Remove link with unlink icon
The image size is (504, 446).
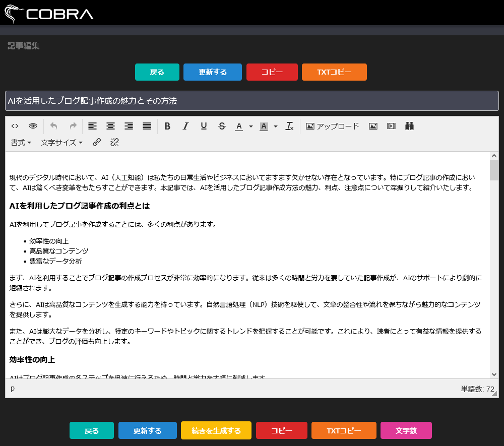pyautogui.click(x=114, y=143)
